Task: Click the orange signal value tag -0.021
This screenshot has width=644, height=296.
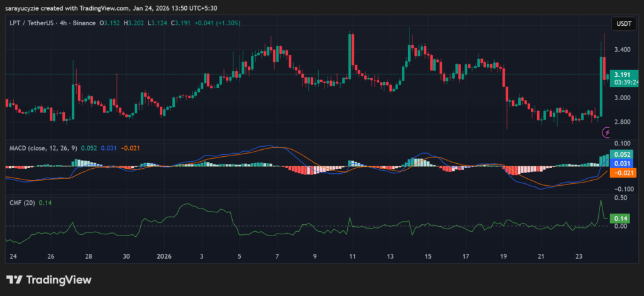Action: pyautogui.click(x=623, y=173)
